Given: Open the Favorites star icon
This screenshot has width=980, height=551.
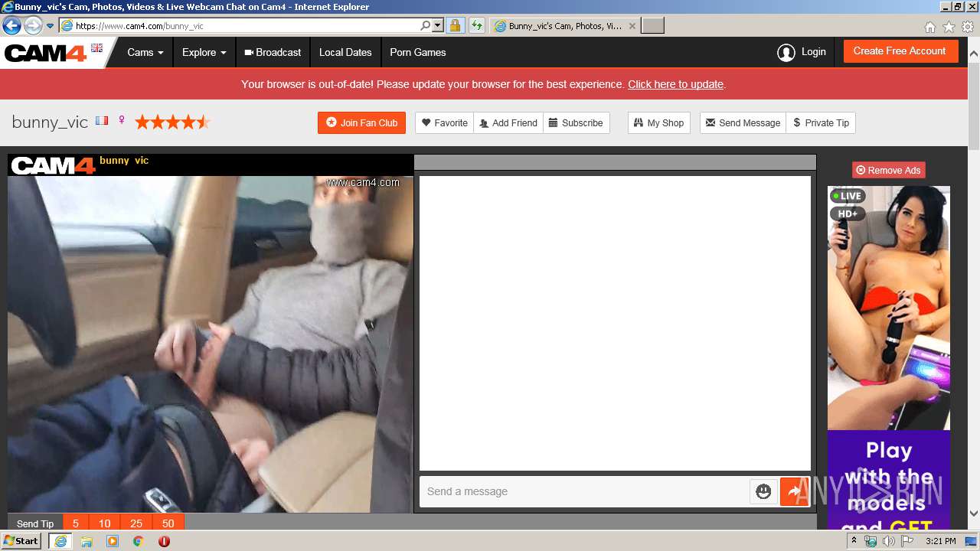Looking at the screenshot, I should (x=949, y=27).
